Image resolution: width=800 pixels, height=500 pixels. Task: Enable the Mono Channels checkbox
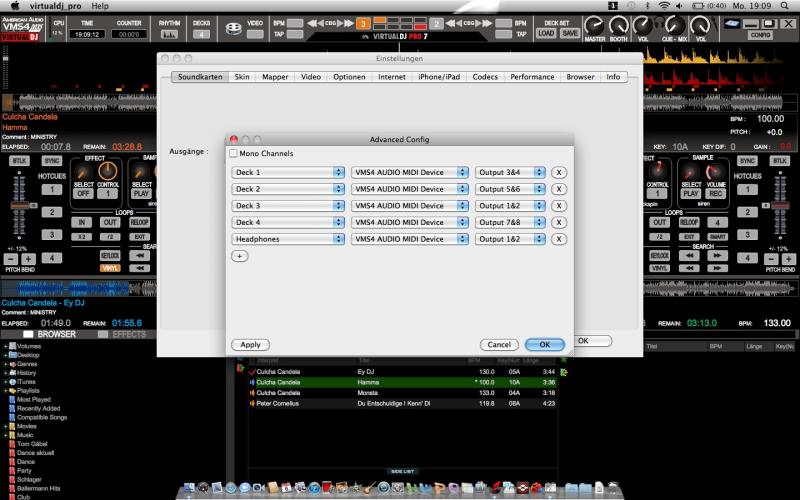tap(233, 153)
